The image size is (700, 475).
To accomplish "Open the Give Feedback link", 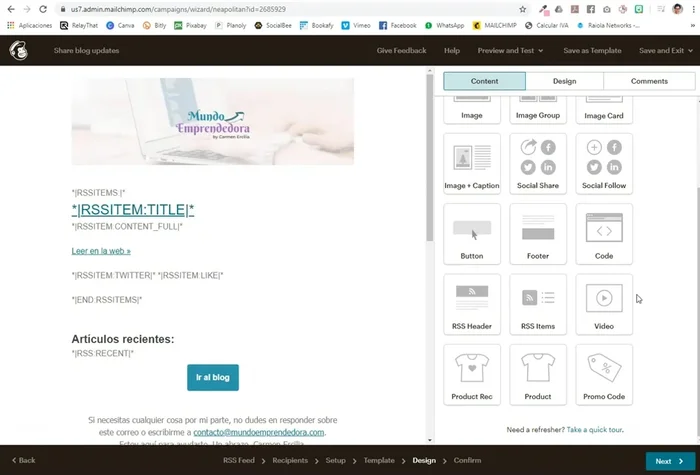I will pyautogui.click(x=401, y=50).
